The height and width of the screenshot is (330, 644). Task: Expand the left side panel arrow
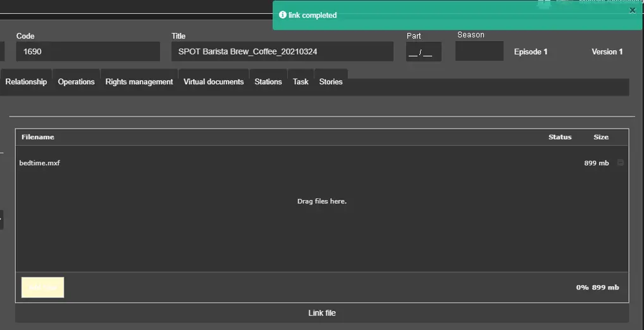click(x=1, y=219)
